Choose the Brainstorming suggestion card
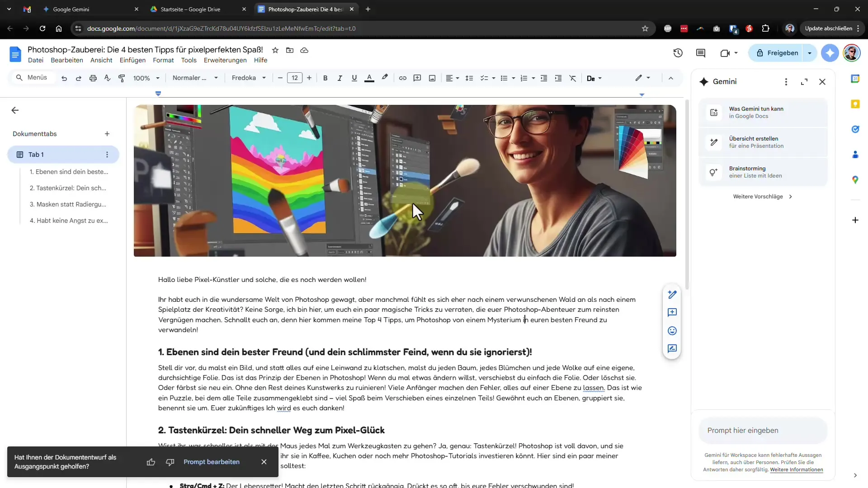This screenshot has width=868, height=488. point(763,172)
